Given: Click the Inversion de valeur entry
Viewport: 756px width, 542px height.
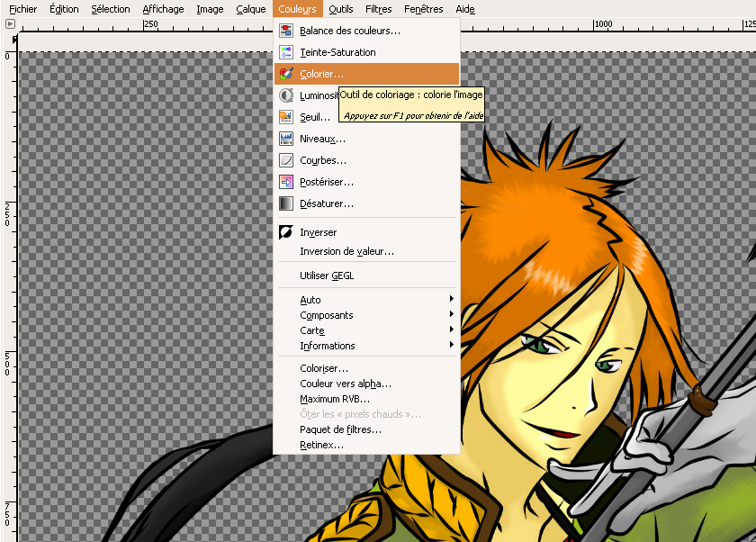Looking at the screenshot, I should pyautogui.click(x=346, y=251).
